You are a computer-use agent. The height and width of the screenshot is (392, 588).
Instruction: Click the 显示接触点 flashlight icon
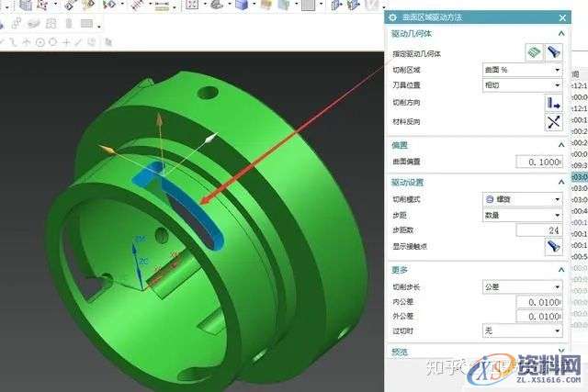click(x=553, y=246)
